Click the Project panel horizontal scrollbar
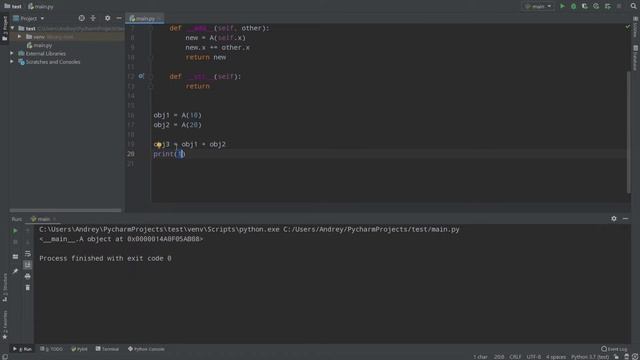The width and height of the screenshot is (640, 360). click(65, 210)
